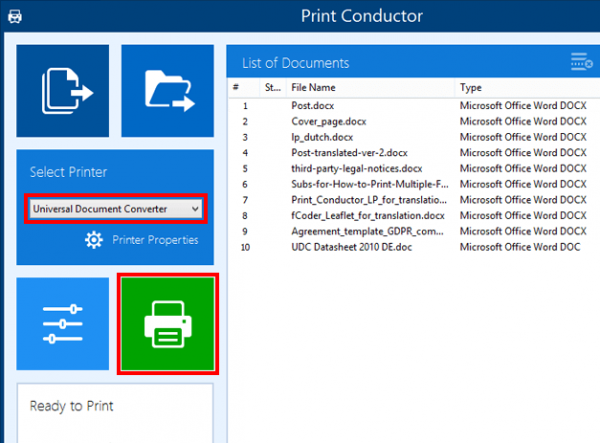Select fCoder_Leaflet_for_translation.docx file
The height and width of the screenshot is (443, 600).
368,216
